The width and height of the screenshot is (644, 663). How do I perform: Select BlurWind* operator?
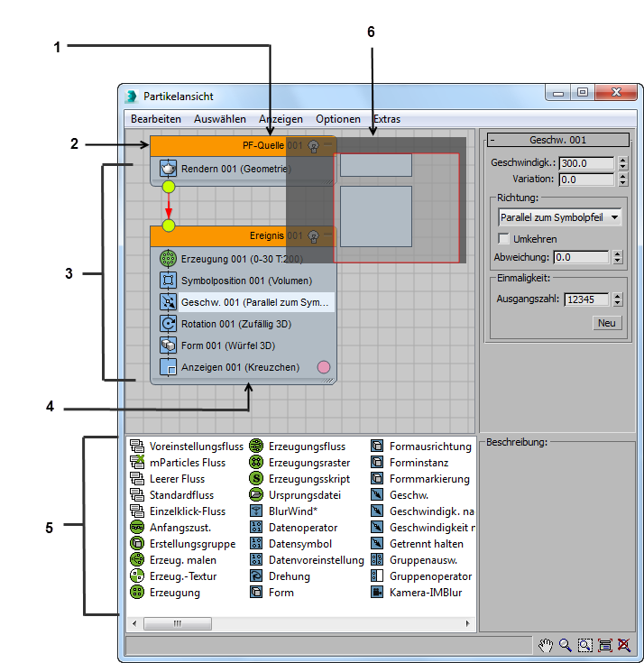[x=283, y=511]
